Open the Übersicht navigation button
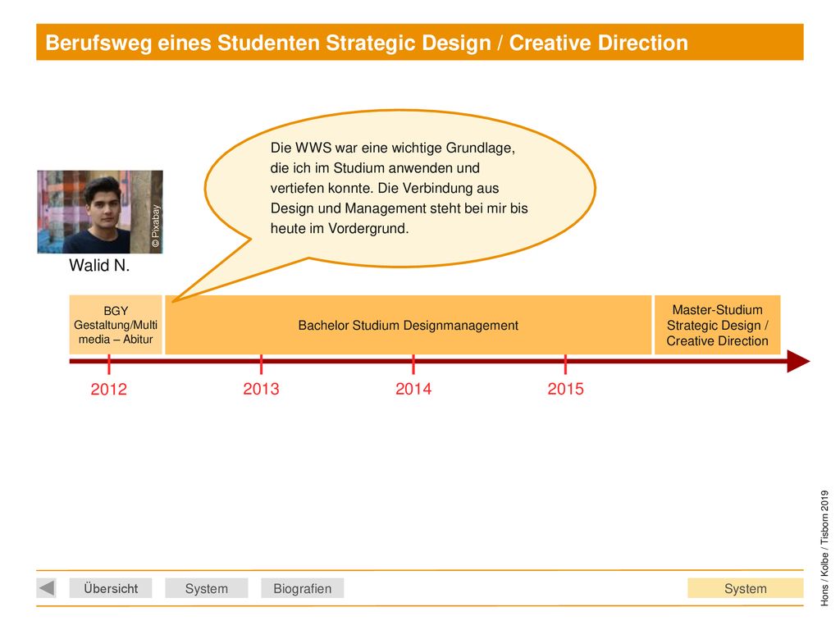 (x=111, y=588)
